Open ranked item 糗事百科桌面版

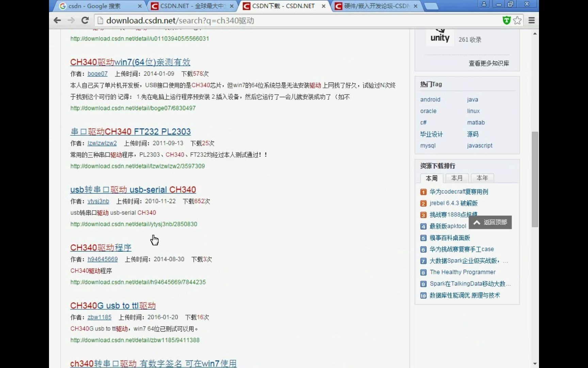tap(450, 237)
